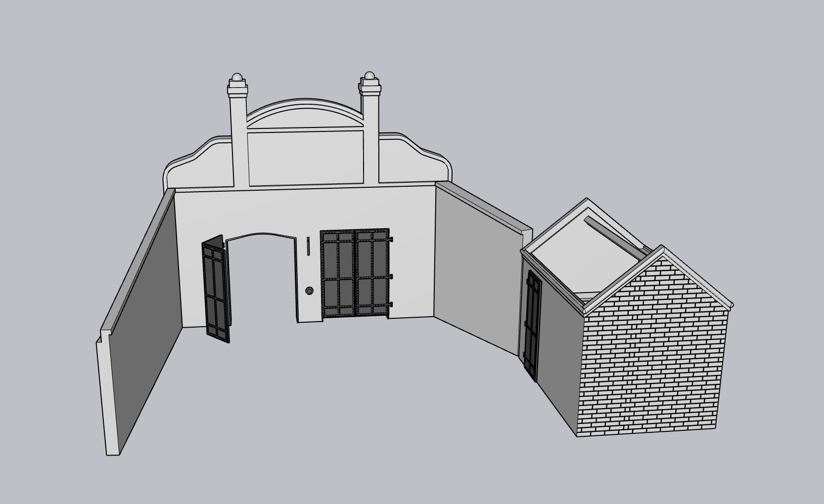Click the middle hinge on the double door

[x=391, y=276]
